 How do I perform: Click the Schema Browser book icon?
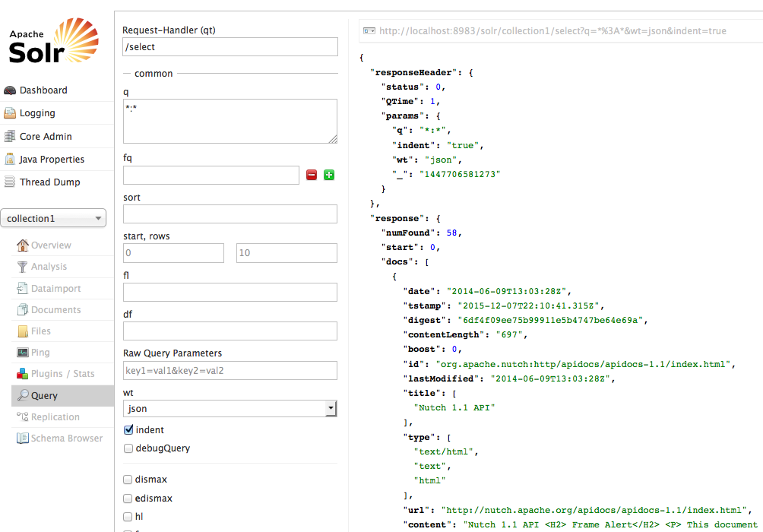point(22,438)
